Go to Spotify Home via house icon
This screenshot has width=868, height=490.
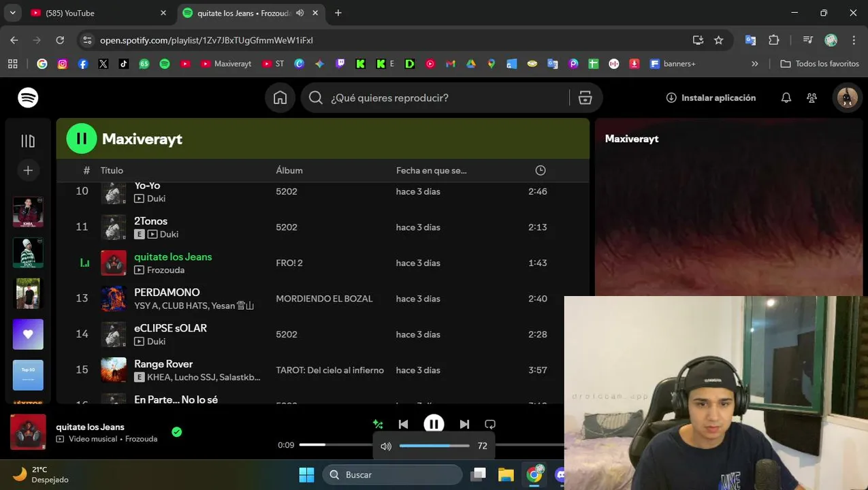280,98
